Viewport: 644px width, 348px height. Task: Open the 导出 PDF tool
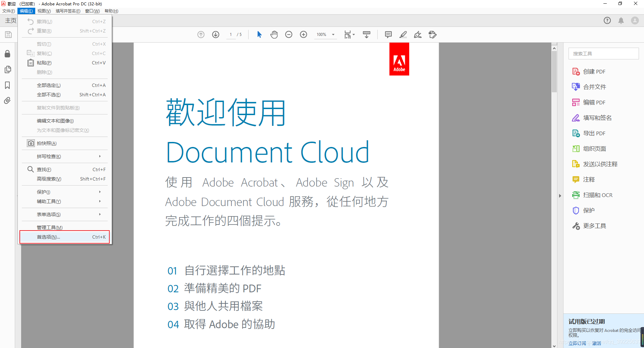pos(589,133)
